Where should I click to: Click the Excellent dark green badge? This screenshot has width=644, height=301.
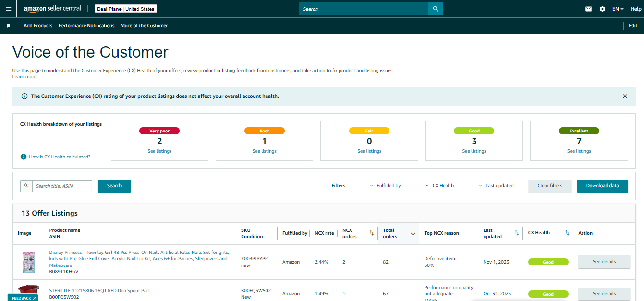(x=579, y=131)
